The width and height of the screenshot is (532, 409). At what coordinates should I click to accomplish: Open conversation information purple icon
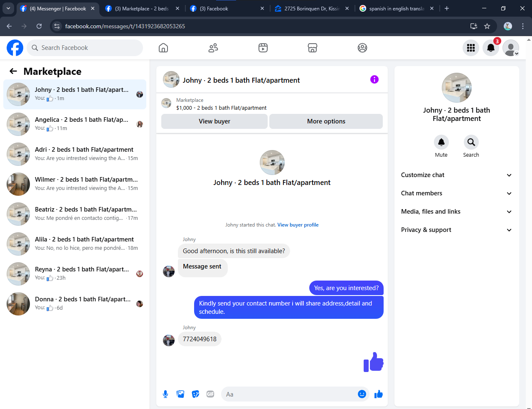click(x=374, y=79)
